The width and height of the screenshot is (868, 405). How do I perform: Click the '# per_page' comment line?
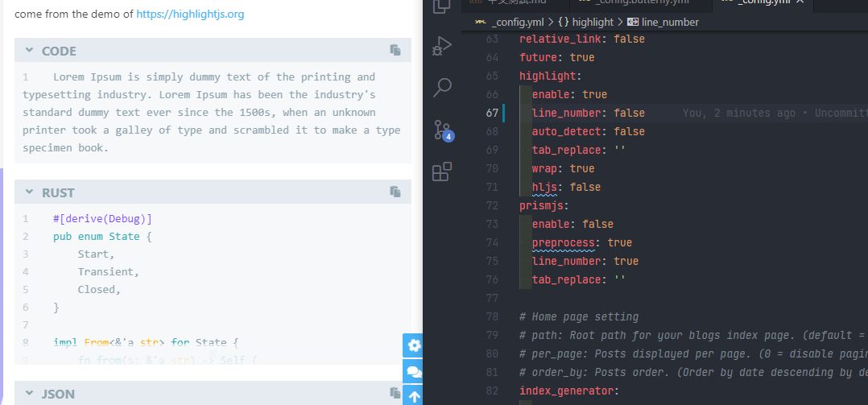[693, 354]
